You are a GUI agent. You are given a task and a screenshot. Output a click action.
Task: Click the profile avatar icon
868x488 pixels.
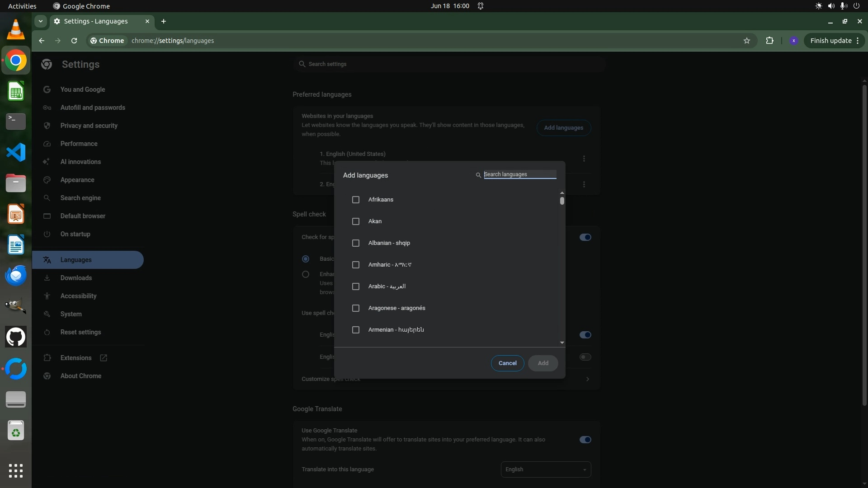click(793, 41)
